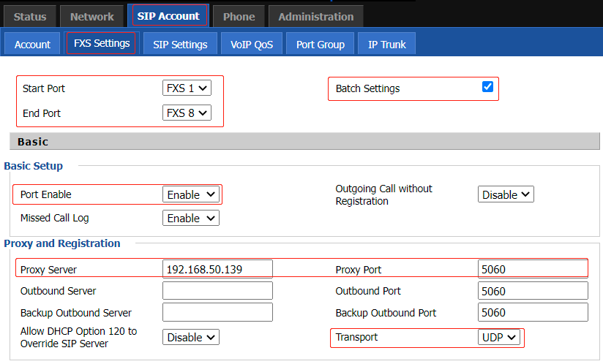The image size is (603, 364).
Task: Go to the Phone tab
Action: (239, 17)
